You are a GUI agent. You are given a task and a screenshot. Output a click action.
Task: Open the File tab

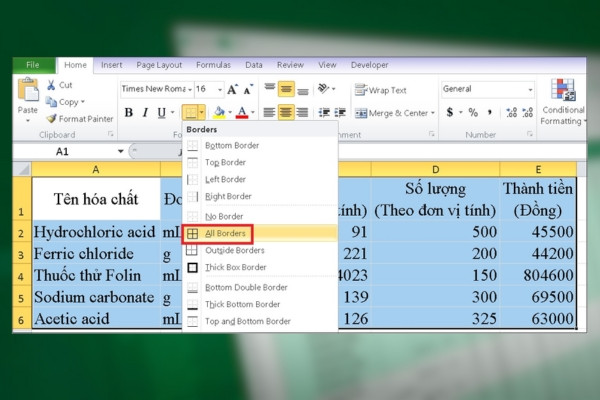pos(33,65)
